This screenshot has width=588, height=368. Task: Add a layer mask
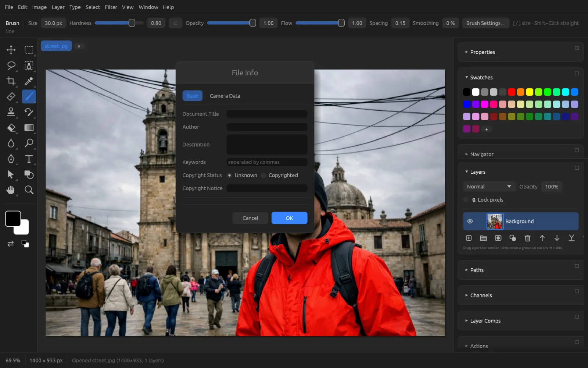498,238
